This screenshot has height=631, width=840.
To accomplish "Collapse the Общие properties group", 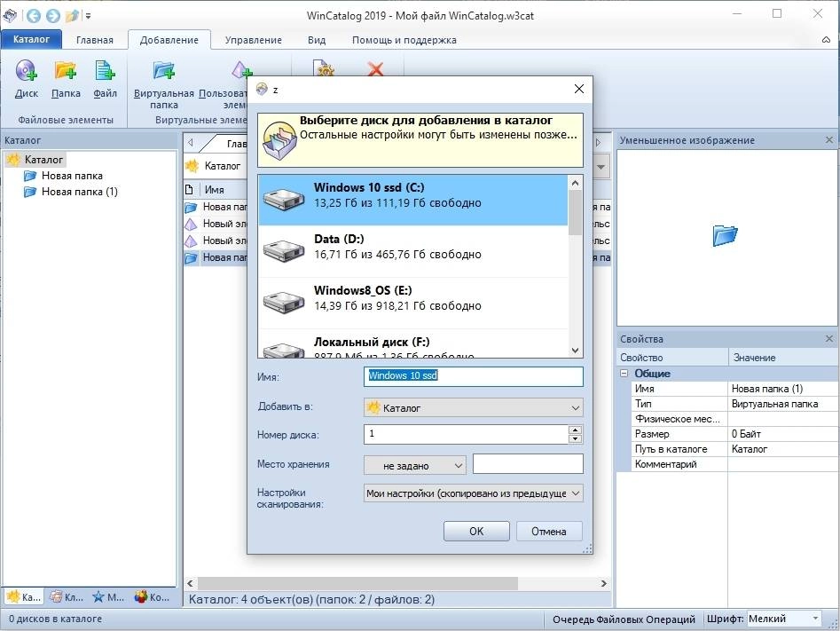I will pos(624,373).
